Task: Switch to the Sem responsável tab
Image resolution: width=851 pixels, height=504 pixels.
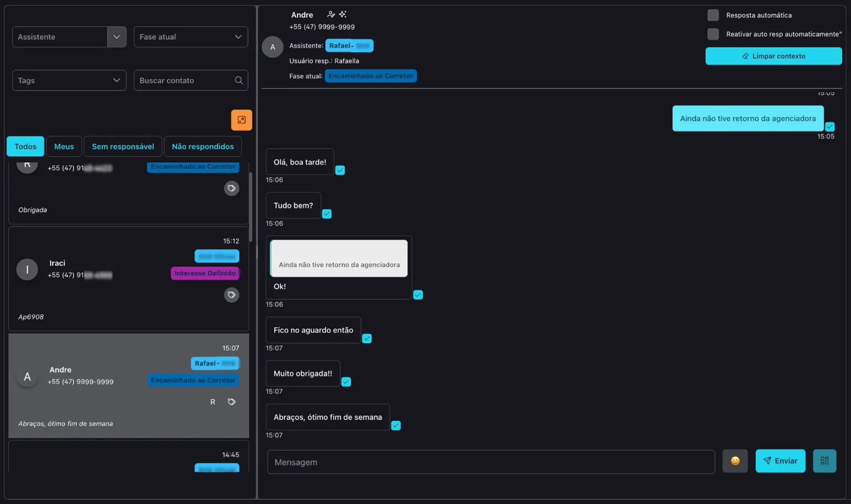Action: click(123, 146)
